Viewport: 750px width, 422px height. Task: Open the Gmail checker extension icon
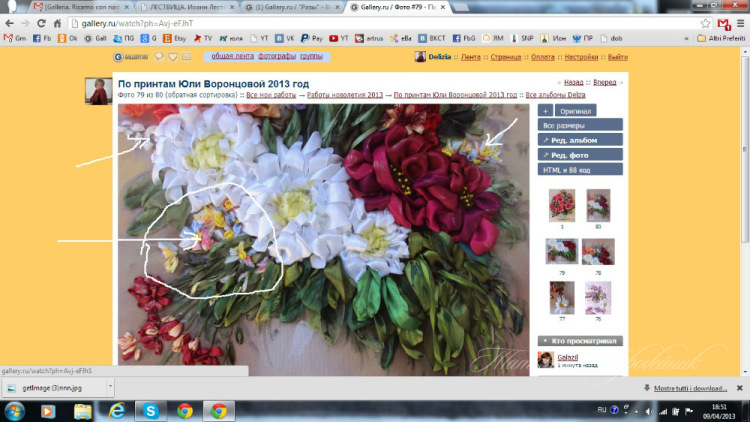pyautogui.click(x=724, y=23)
